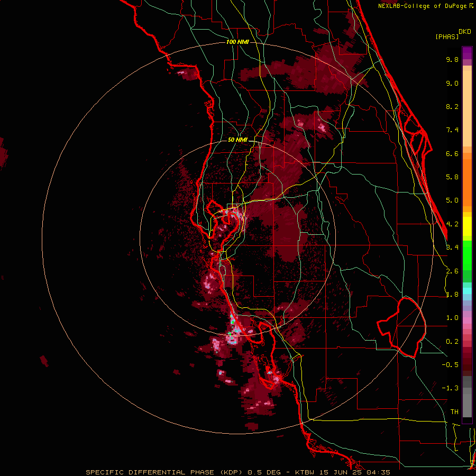Pick the bright green color bar segment
This screenshot has width=476, height=476.
click(x=467, y=255)
